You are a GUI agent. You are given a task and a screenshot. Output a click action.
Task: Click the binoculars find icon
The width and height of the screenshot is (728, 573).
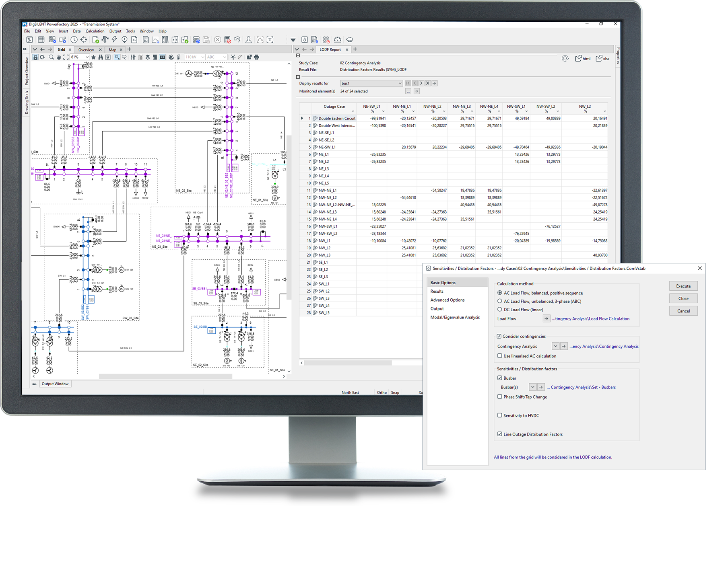pos(101,57)
